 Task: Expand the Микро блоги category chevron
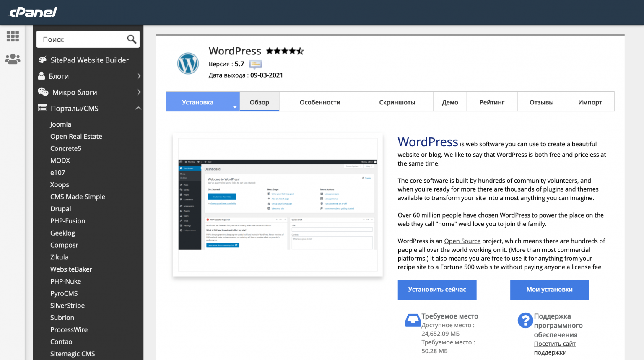coord(138,92)
